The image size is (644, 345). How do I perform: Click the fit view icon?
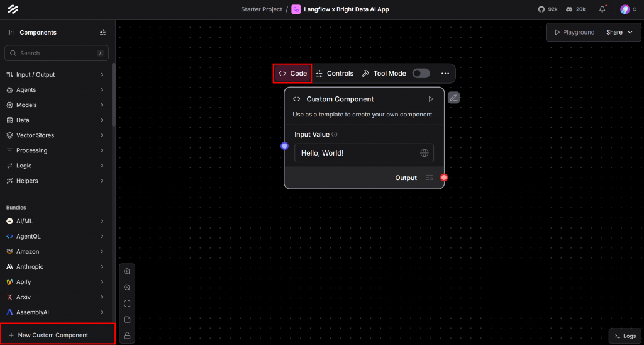pos(127,303)
